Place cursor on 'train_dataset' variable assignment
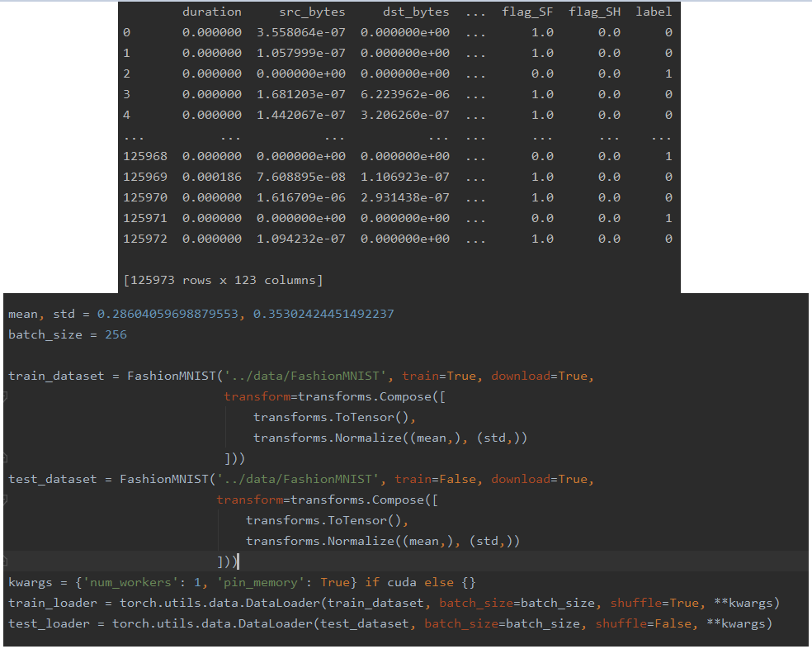The height and width of the screenshot is (649, 812). pos(56,377)
